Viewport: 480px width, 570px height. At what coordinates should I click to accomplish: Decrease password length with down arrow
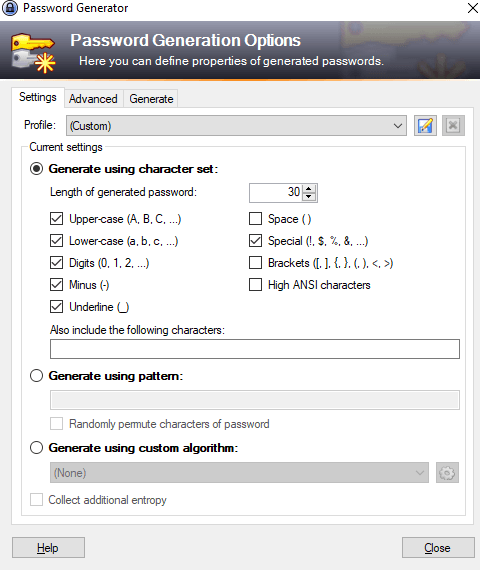309,197
